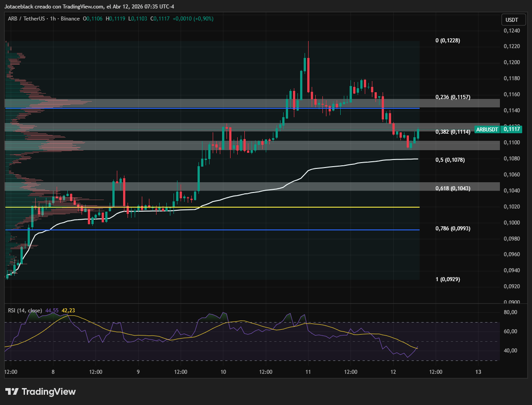Click the RSI 60,00 scale label
The width and height of the screenshot is (532, 405).
coord(510,331)
